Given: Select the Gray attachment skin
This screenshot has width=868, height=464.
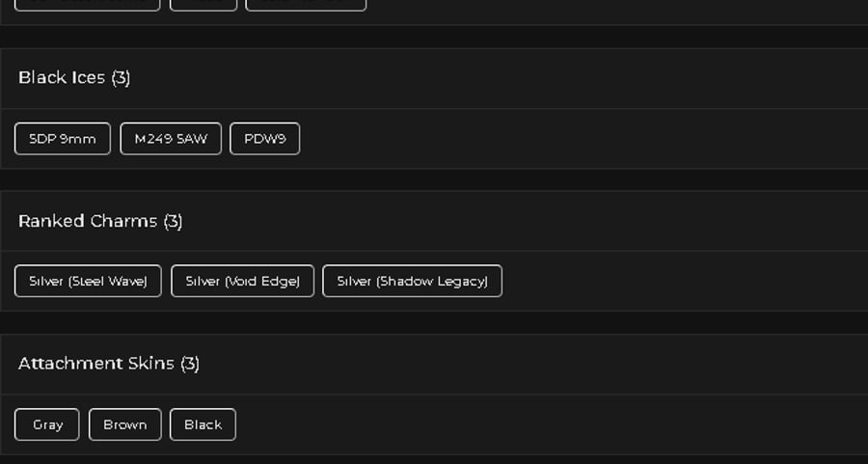Looking at the screenshot, I should coord(47,424).
